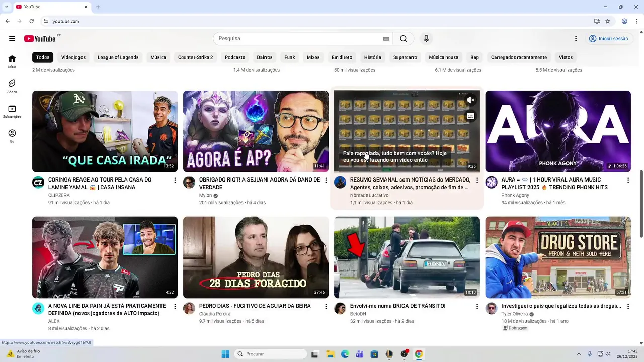Open options menu for CORINGA REAGE video
Viewport: 644px width, 362px height.
point(175,180)
